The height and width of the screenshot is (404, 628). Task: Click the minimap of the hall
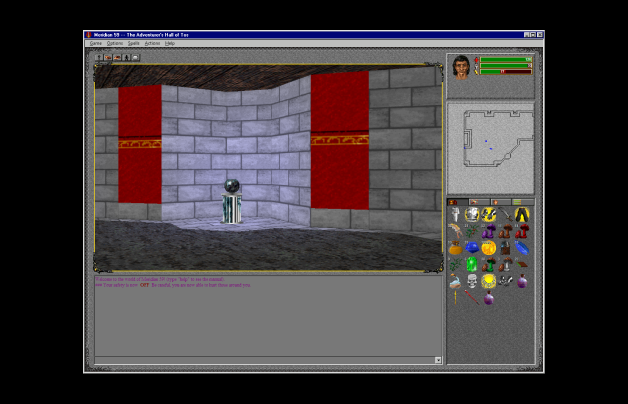tap(491, 149)
